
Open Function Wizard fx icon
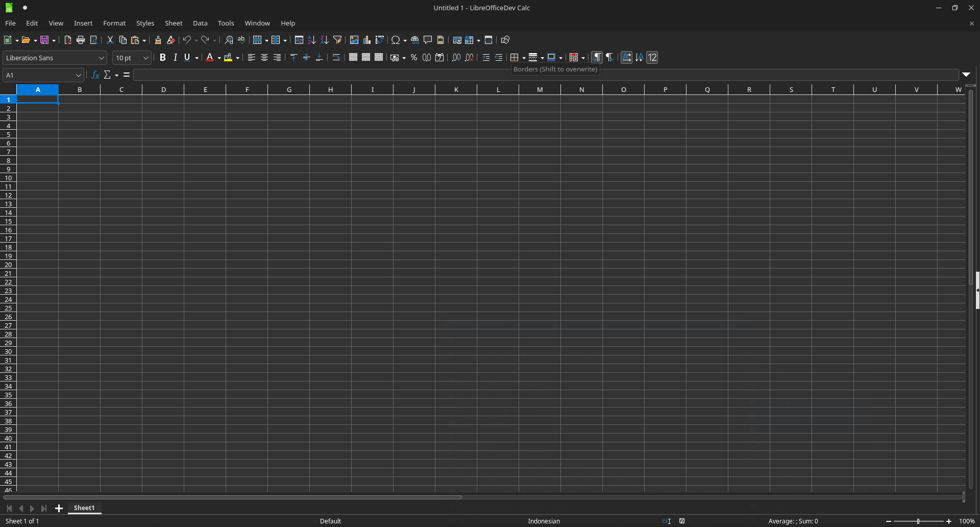(x=95, y=75)
